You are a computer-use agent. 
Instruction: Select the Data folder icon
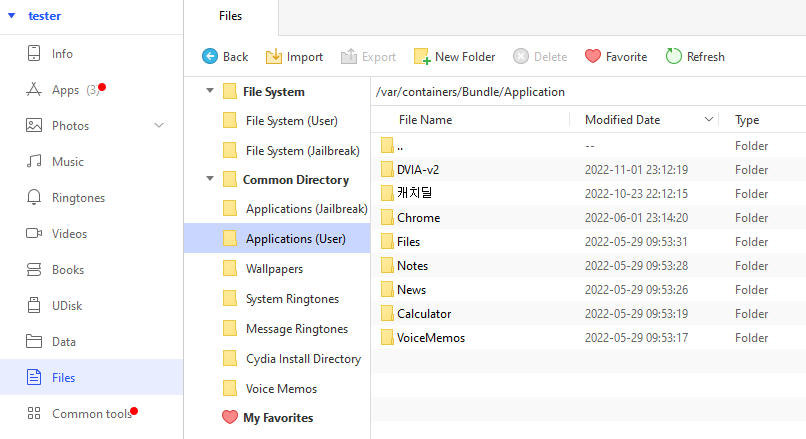coord(34,341)
